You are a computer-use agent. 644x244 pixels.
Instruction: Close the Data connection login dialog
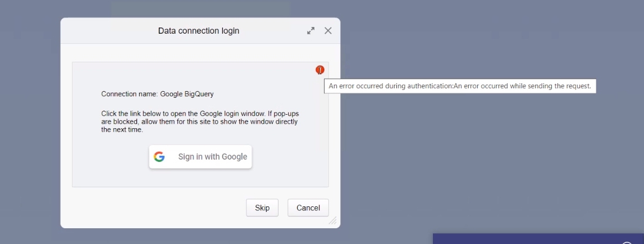pos(328,30)
